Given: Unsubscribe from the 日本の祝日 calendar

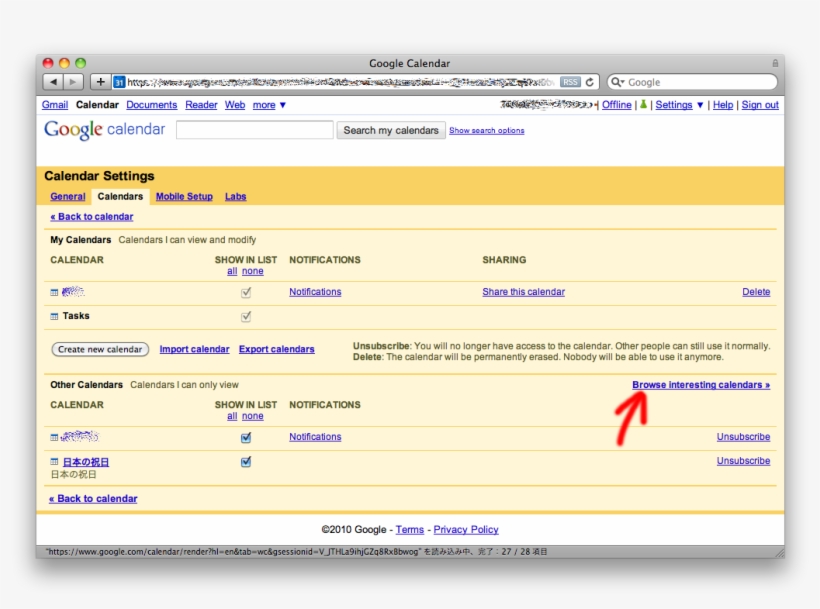Looking at the screenshot, I should pyautogui.click(x=743, y=461).
